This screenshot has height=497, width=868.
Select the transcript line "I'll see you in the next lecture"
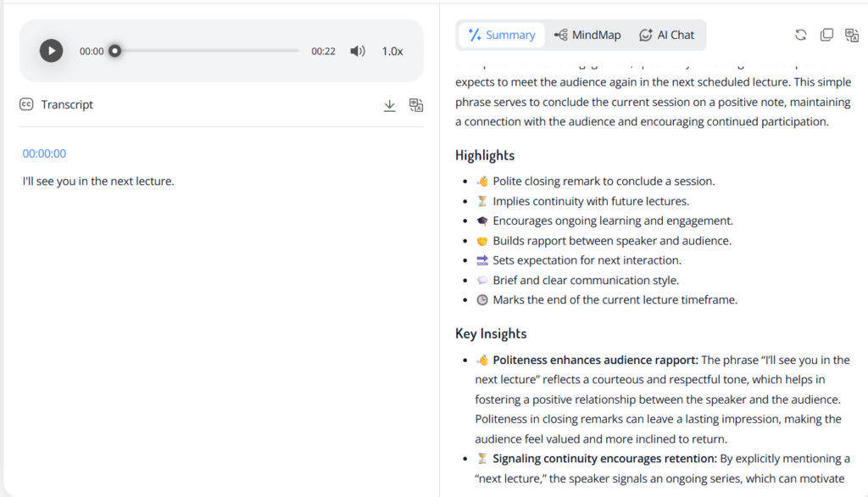tap(98, 181)
